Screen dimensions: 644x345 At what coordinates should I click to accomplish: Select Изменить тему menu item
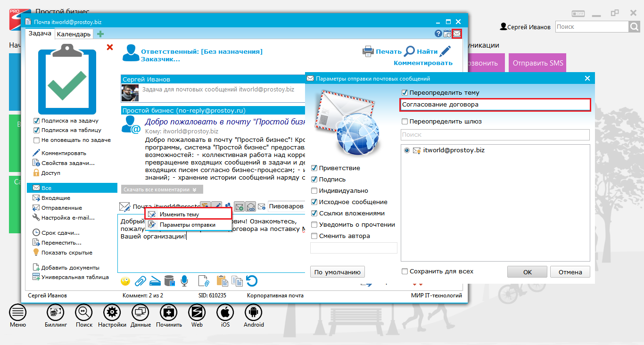188,214
